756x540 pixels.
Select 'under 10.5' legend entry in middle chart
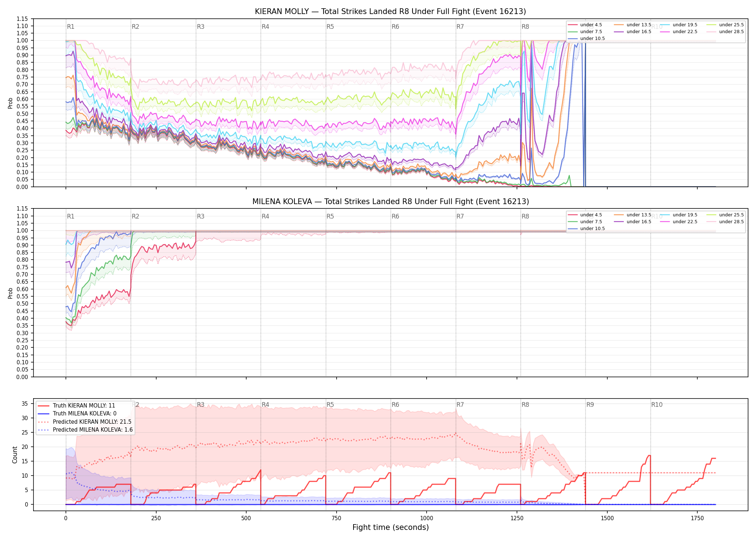586,229
